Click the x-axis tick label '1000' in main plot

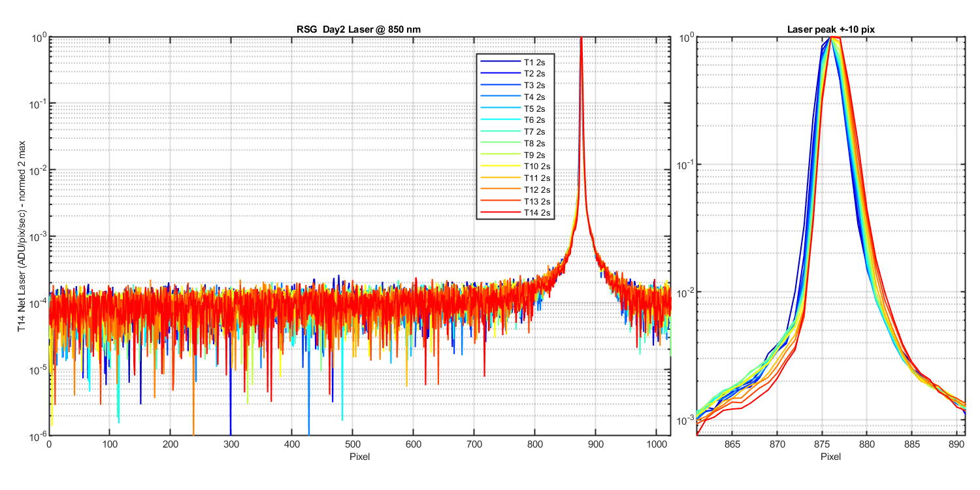point(656,444)
